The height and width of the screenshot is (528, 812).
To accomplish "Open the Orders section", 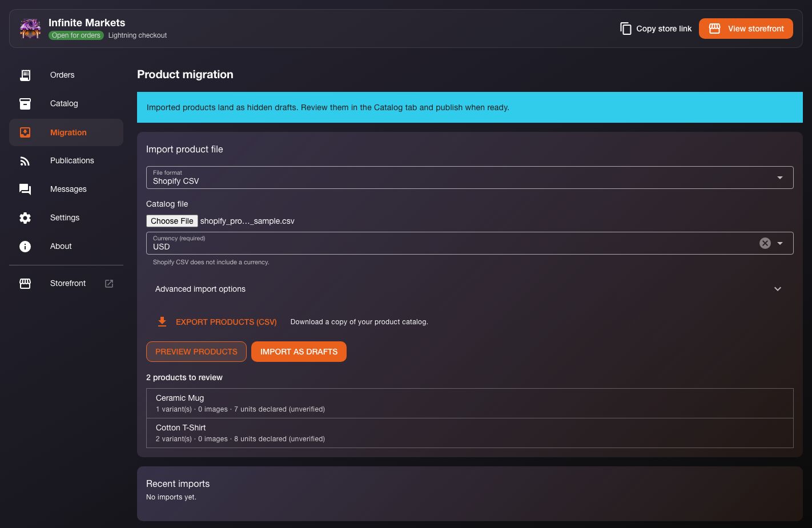I will [66, 75].
